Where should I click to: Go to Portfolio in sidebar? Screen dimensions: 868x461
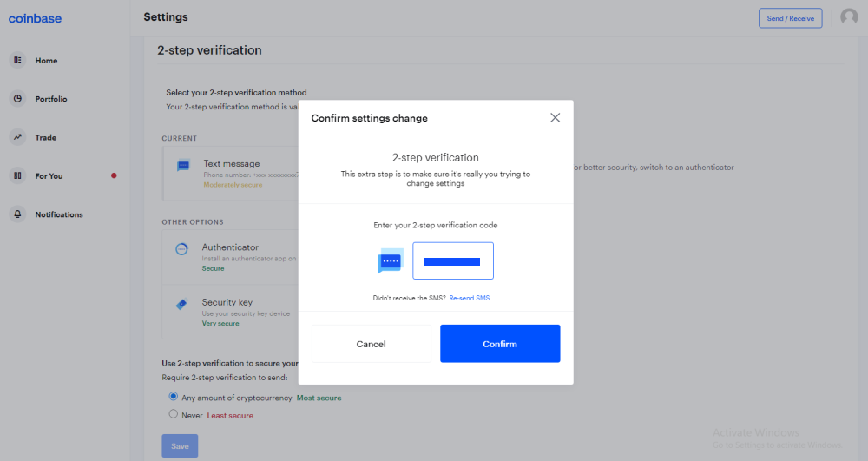coord(51,99)
